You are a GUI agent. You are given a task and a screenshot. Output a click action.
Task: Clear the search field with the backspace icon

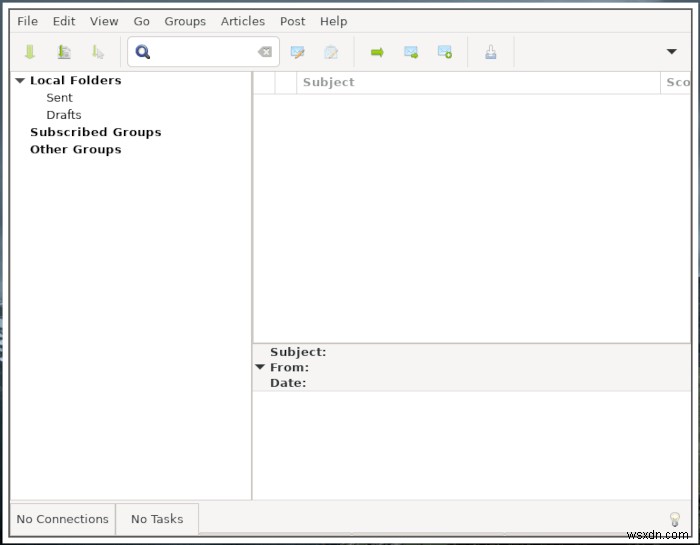265,52
